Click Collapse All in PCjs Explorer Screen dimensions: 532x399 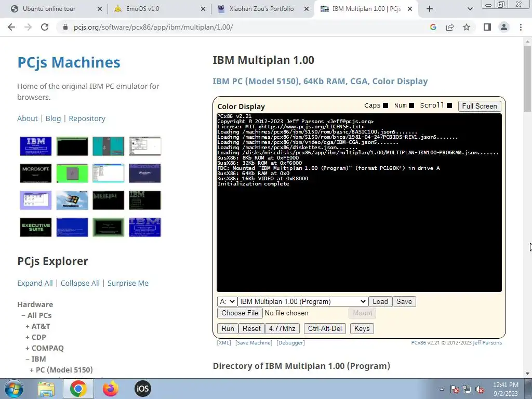(x=80, y=283)
